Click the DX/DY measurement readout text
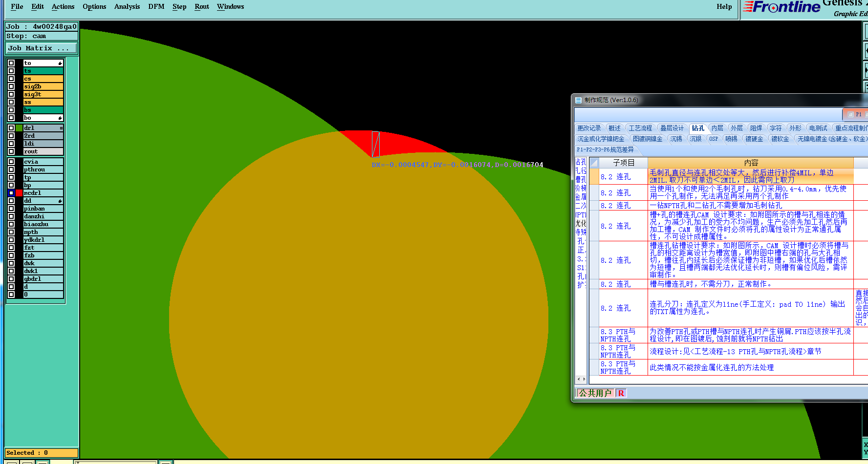The width and height of the screenshot is (868, 464). pyautogui.click(x=457, y=165)
